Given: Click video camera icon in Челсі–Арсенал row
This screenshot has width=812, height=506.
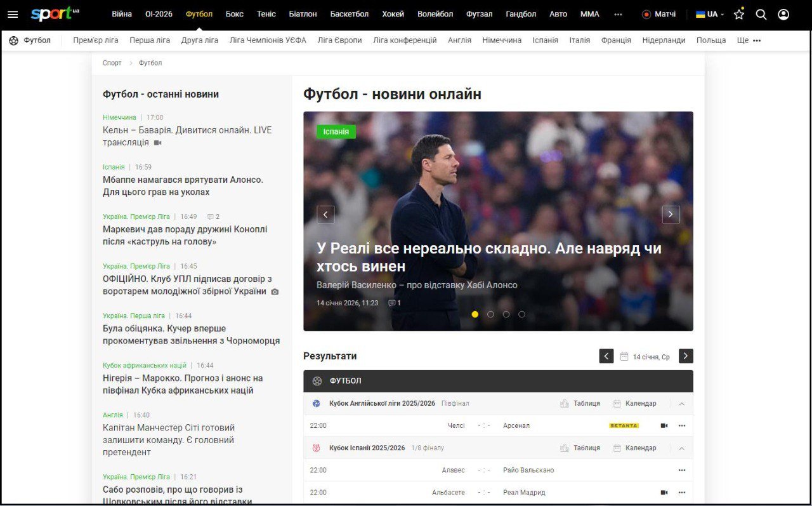Looking at the screenshot, I should [x=664, y=425].
